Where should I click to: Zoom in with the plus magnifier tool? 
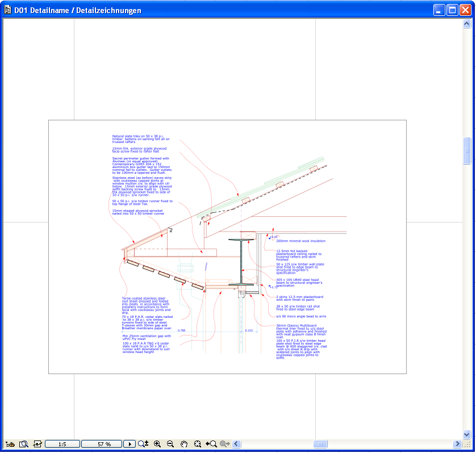point(157,444)
